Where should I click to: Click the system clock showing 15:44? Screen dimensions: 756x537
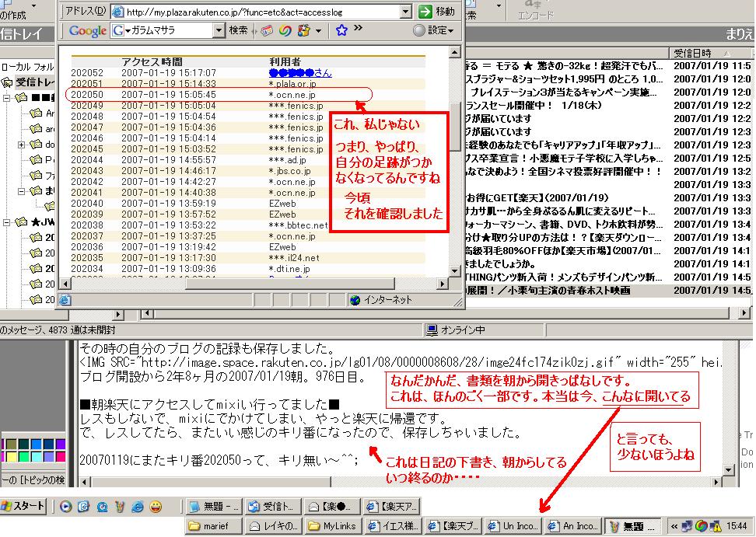(737, 526)
